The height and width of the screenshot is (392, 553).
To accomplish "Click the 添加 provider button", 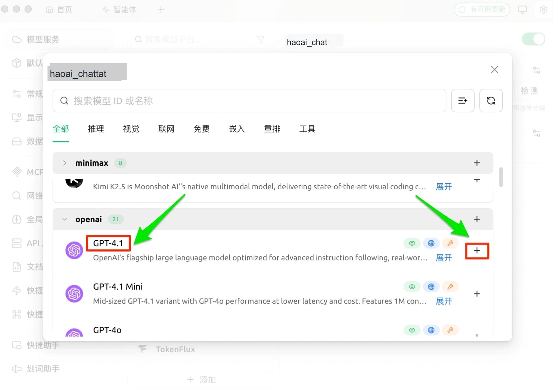I will pos(201,380).
